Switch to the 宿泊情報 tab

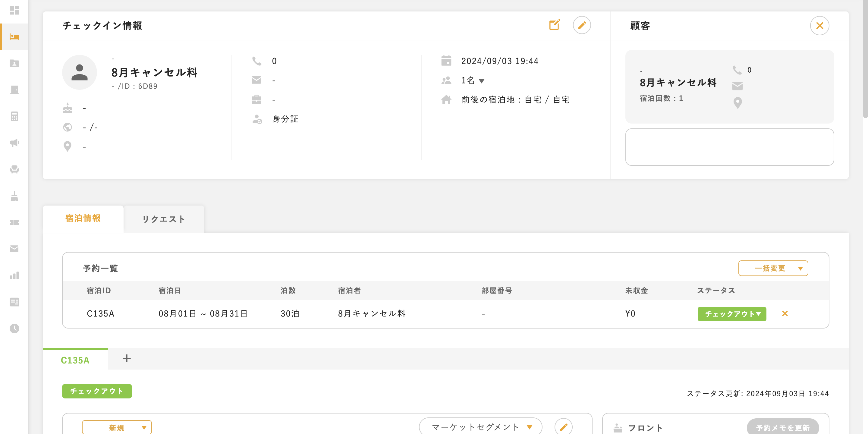point(83,218)
